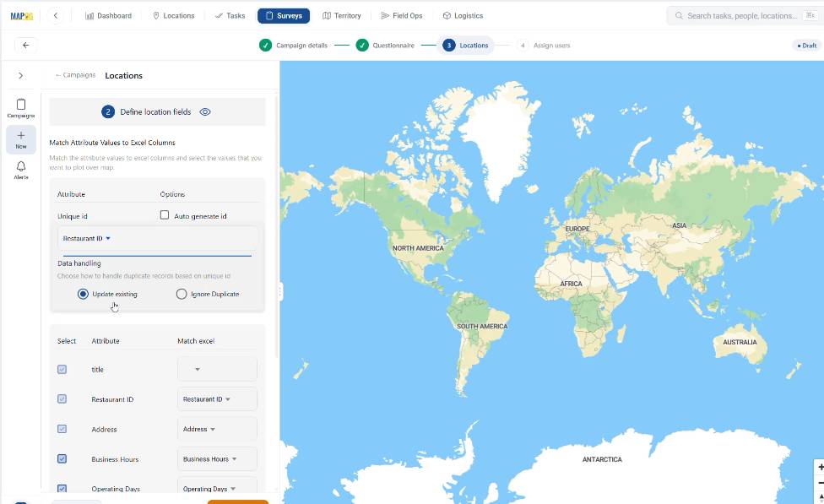Toggle the Restaurant ID attribute checkbox
This screenshot has height=504, width=824.
tap(62, 398)
